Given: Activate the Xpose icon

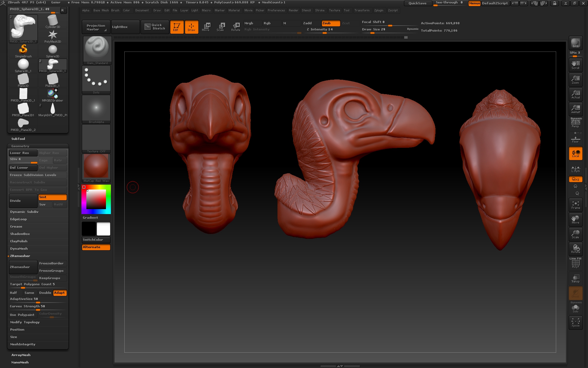Looking at the screenshot, I should tap(575, 323).
